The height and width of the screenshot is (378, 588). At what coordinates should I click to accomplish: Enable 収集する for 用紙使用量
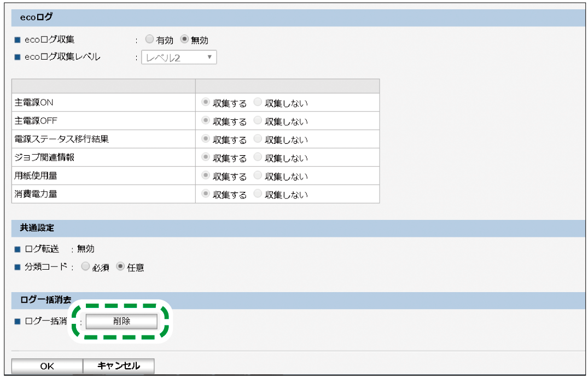point(206,176)
